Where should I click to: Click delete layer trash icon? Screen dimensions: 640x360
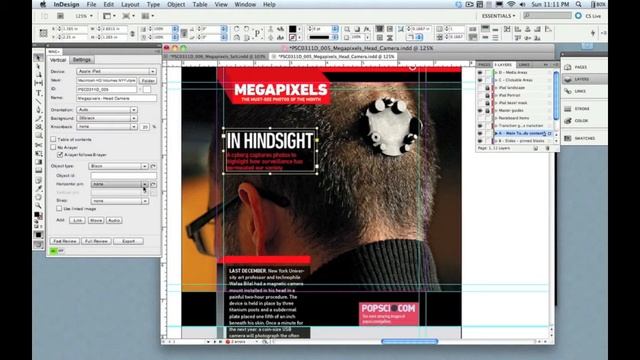[548, 149]
